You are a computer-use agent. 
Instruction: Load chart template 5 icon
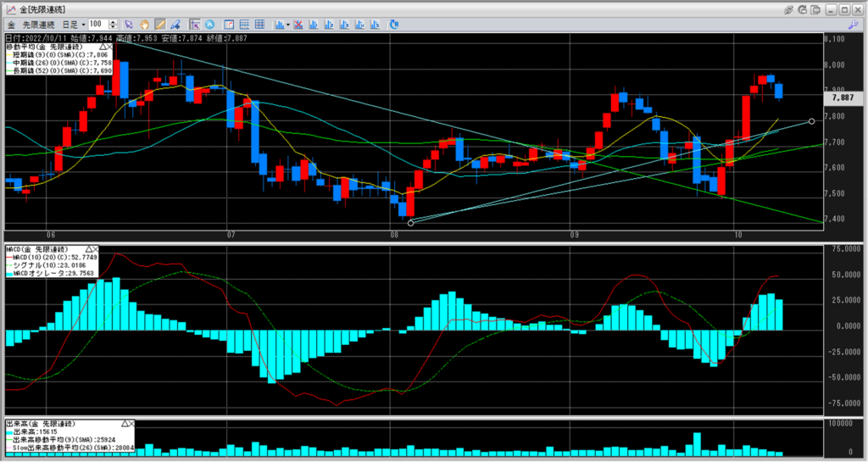tap(376, 25)
